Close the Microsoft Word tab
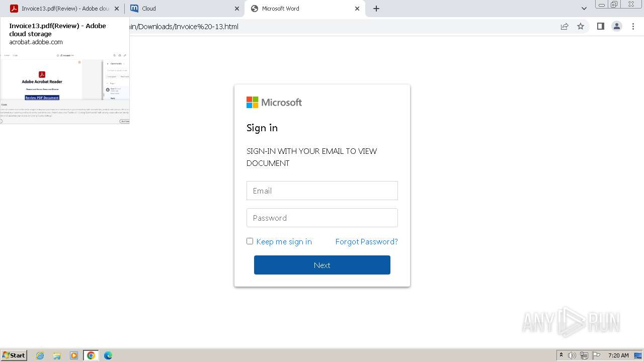This screenshot has height=362, width=644. click(357, 9)
